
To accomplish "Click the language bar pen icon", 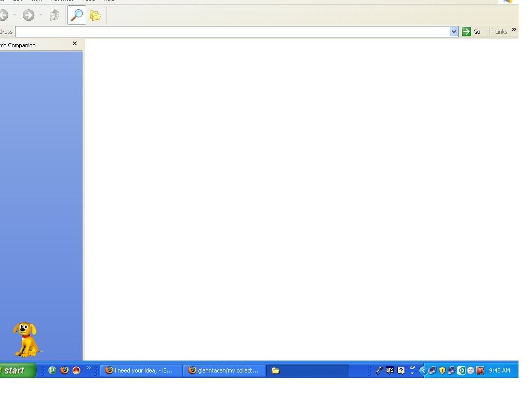I will pos(379,370).
